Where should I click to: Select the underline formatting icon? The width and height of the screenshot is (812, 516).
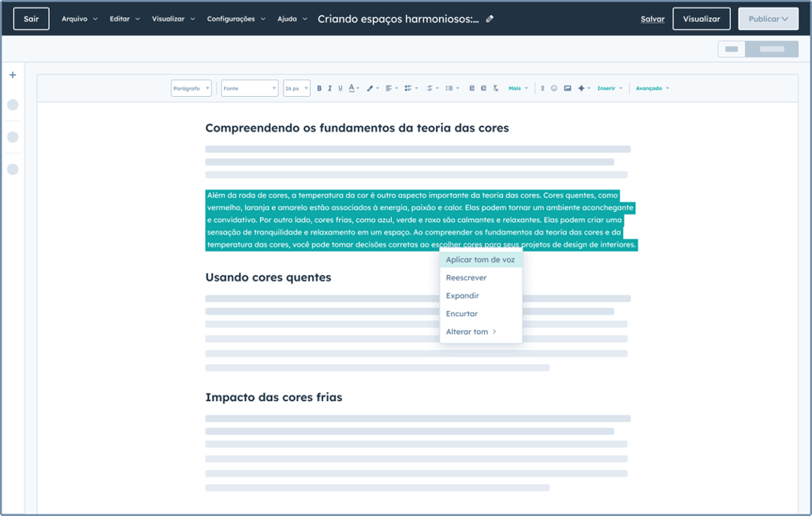(x=341, y=87)
